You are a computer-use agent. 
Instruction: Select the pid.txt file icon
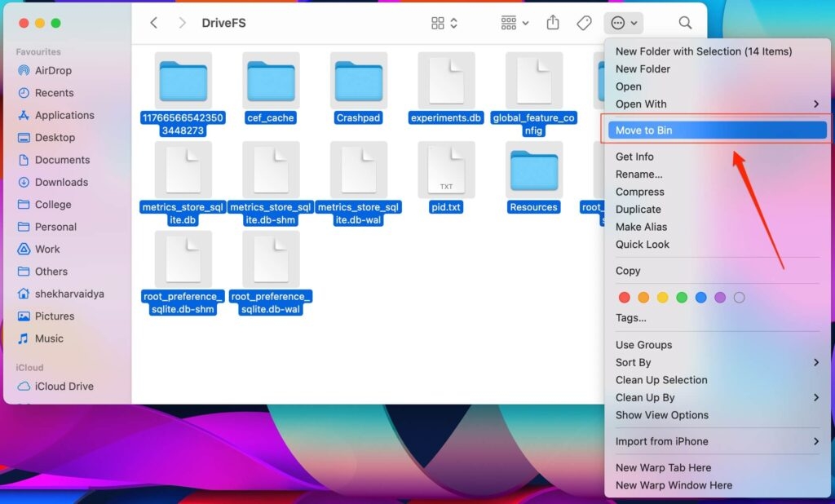point(446,170)
